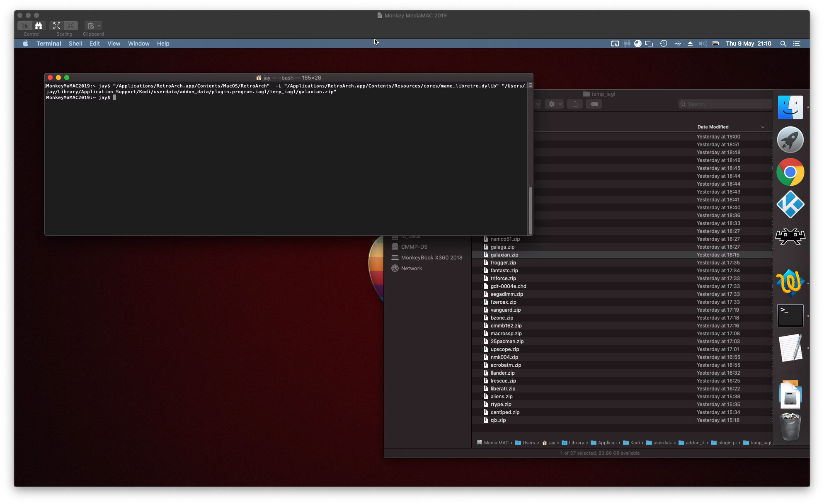Image resolution: width=824 pixels, height=504 pixels.
Task: Open the Clipboard dropdown in the VM toolbar
Action: pyautogui.click(x=99, y=26)
